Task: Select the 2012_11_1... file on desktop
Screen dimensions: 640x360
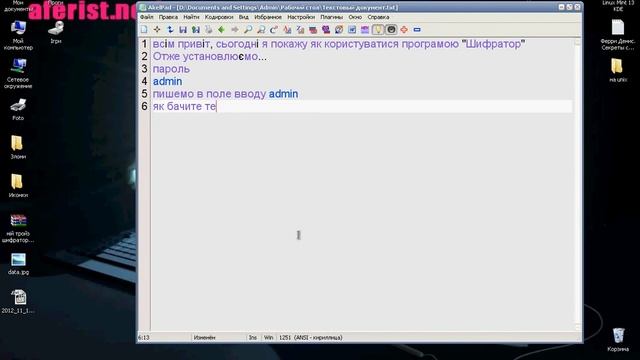Action: [x=18, y=301]
